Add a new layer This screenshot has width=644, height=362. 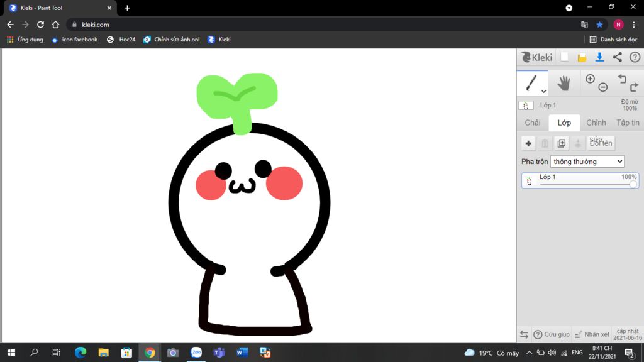click(x=528, y=143)
